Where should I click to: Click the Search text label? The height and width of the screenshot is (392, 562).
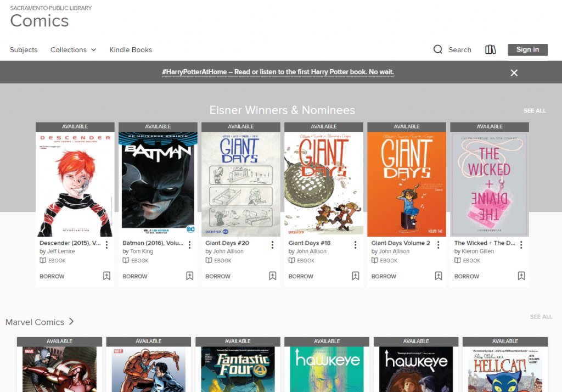[460, 50]
